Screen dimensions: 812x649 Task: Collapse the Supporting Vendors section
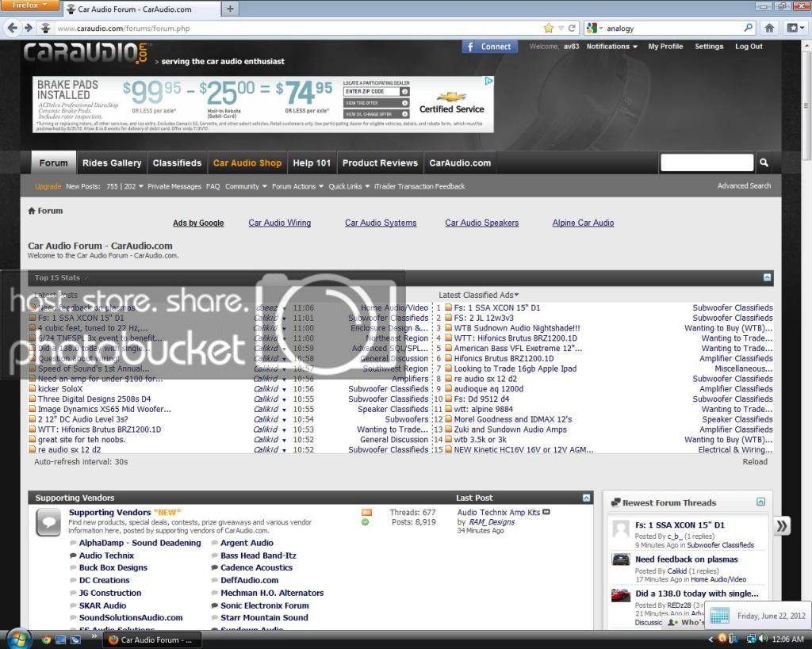pos(586,498)
